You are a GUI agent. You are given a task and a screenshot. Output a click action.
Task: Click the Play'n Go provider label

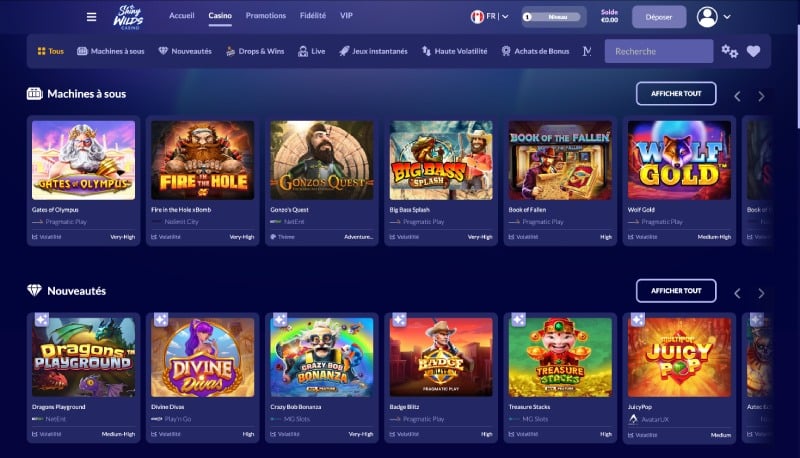(178, 419)
